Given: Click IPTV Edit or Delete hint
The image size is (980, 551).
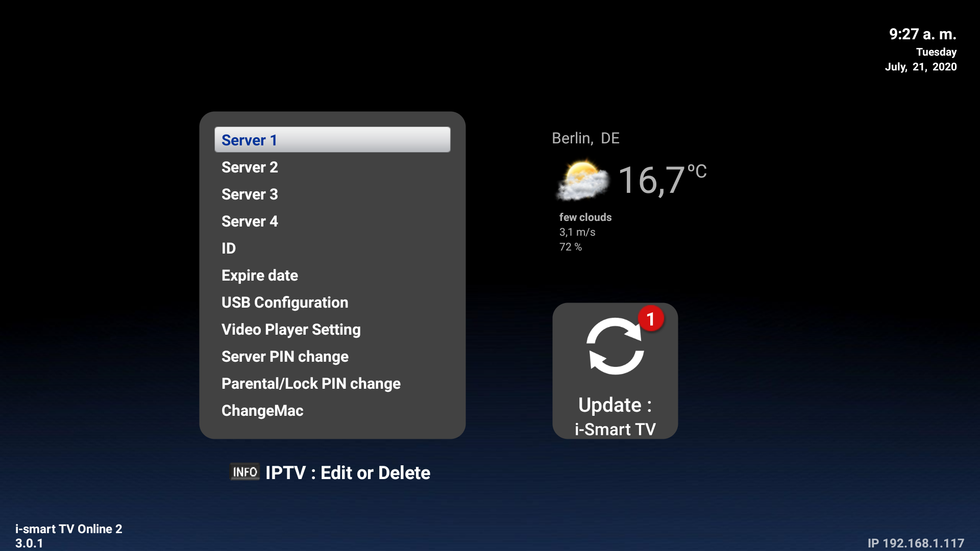Looking at the screenshot, I should tap(348, 473).
